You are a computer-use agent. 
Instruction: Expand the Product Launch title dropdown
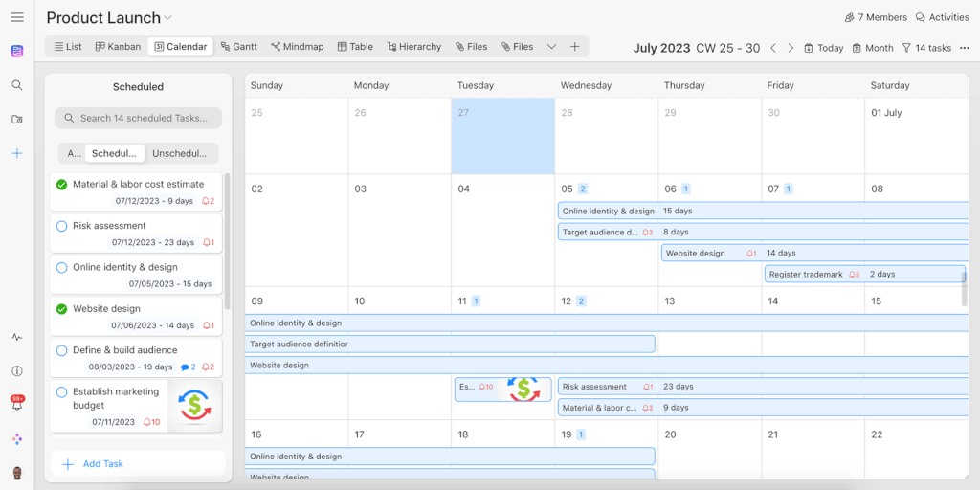pos(168,17)
